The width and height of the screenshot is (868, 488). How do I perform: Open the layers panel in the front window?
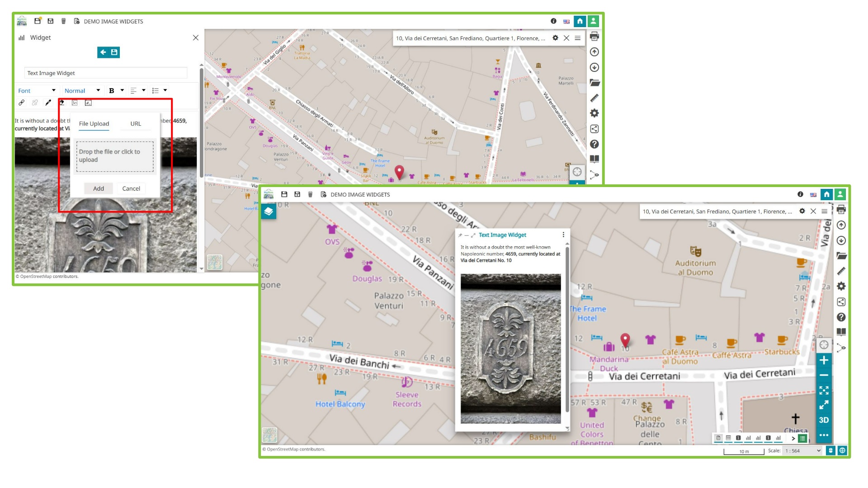[269, 211]
